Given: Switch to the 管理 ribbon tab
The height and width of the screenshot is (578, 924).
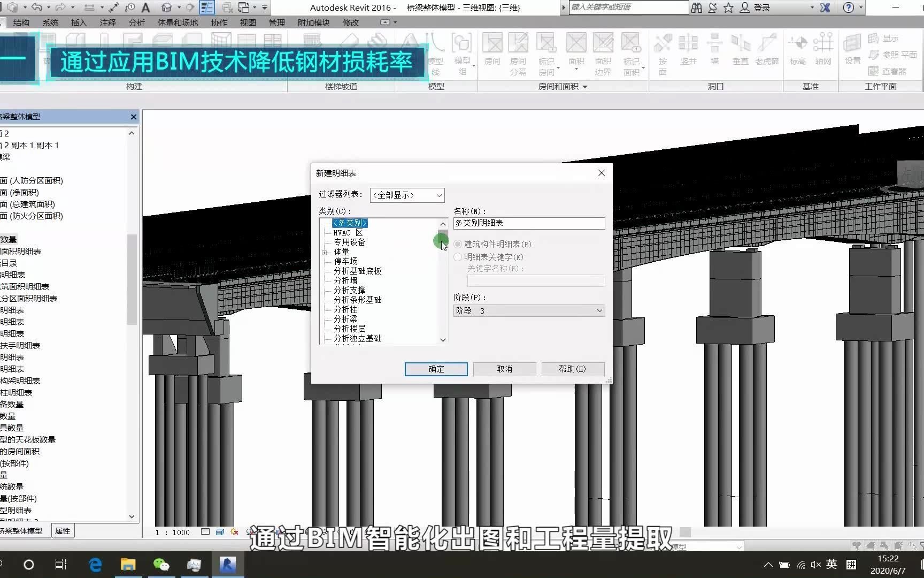Looking at the screenshot, I should (x=277, y=22).
